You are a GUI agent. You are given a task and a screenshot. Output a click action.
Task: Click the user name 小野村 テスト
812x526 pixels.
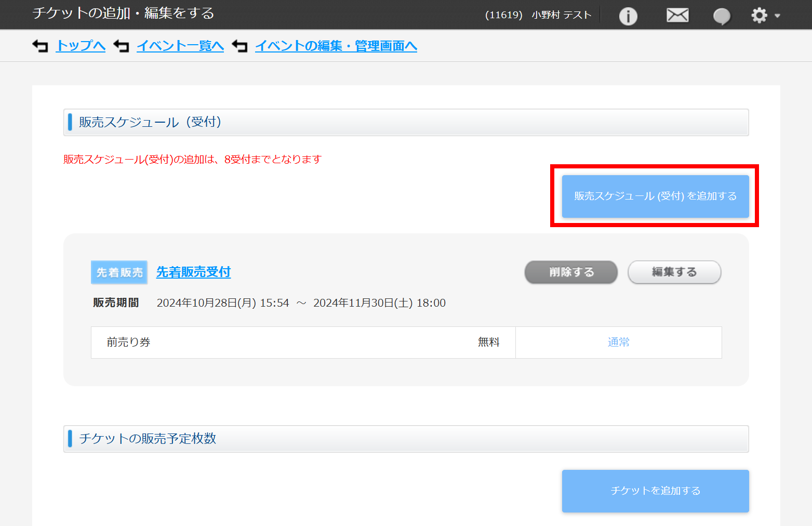(562, 15)
